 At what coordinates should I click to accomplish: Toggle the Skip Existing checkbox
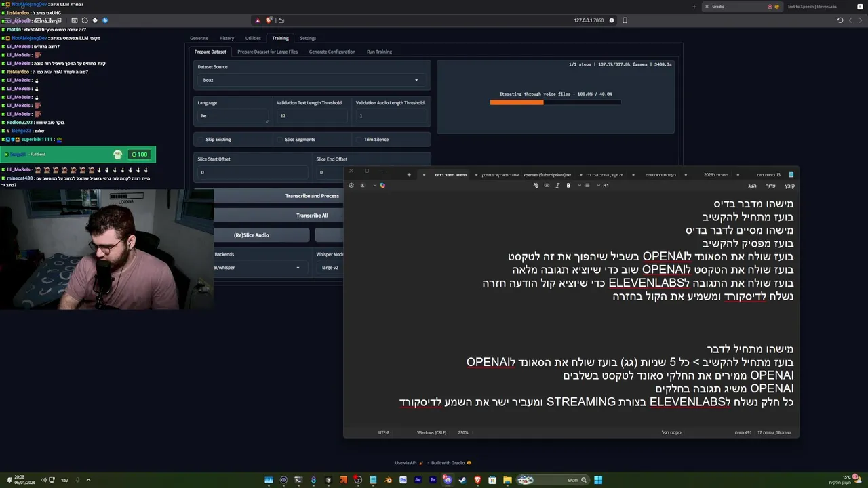pyautogui.click(x=200, y=140)
